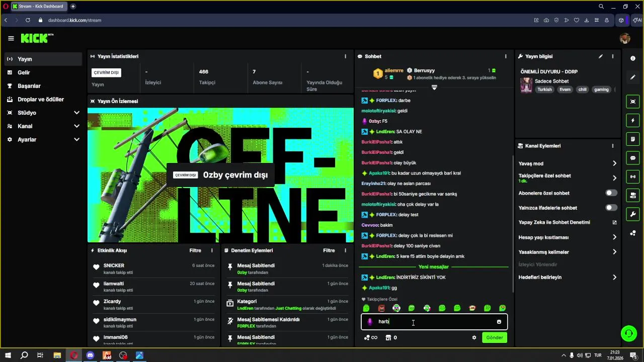Focus the chat message input field
This screenshot has width=644, height=362.
click(434, 322)
